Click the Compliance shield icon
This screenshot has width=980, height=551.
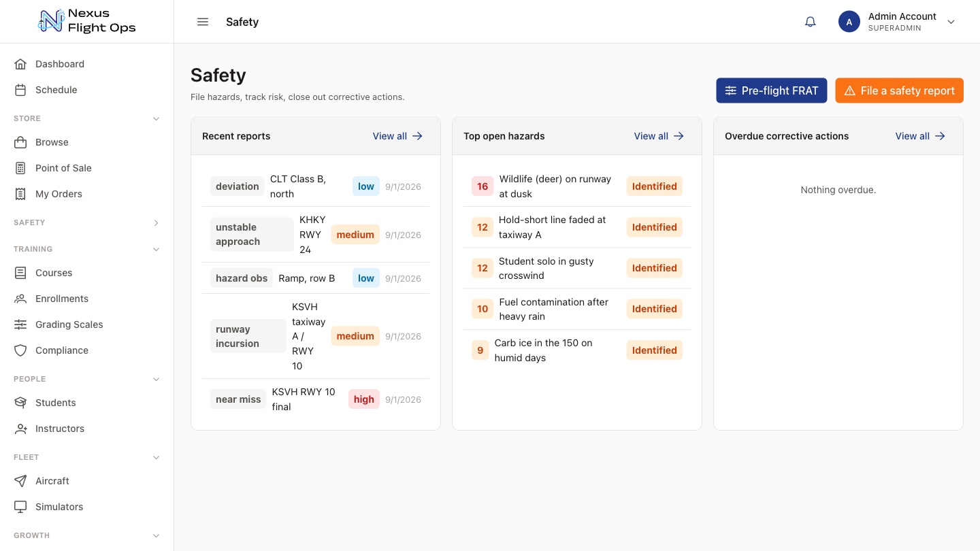[20, 350]
